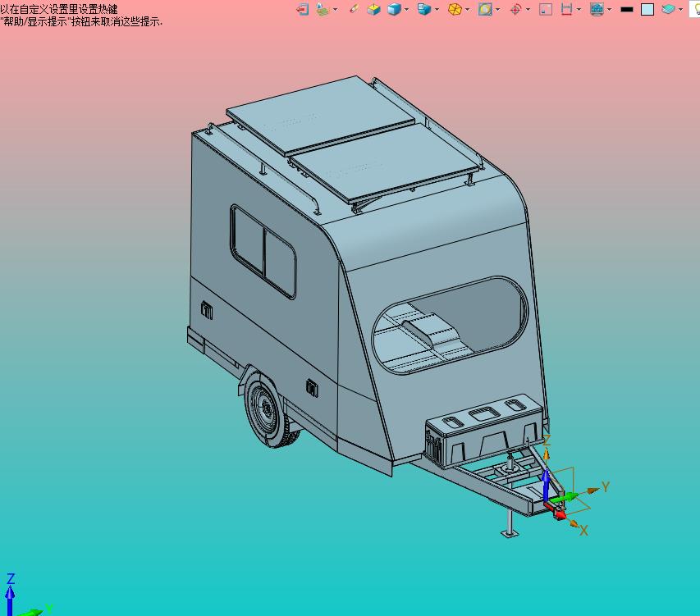Select the trailer's side sliding window
Image resolution: width=700 pixels, height=616 pixels.
click(263, 252)
